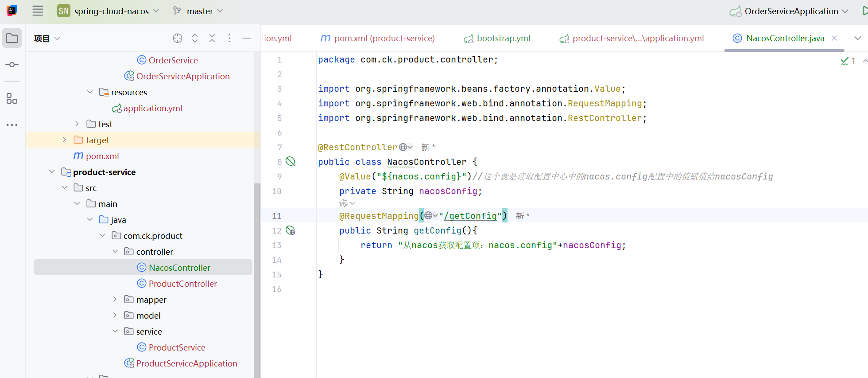Click the previous highlighted error arrow

click(x=865, y=61)
